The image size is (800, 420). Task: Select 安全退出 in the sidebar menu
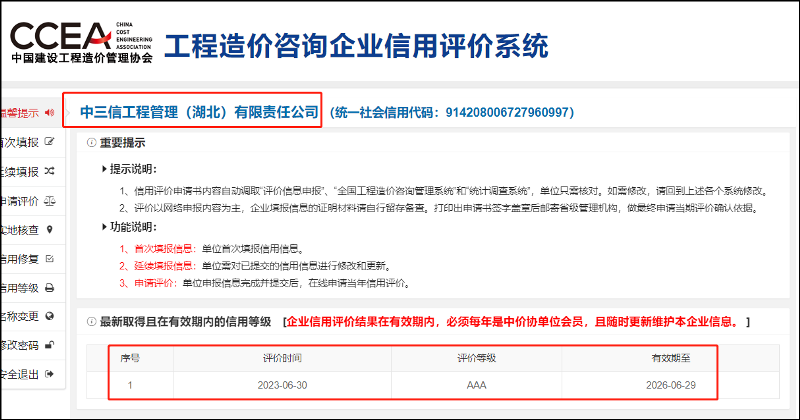pos(20,375)
